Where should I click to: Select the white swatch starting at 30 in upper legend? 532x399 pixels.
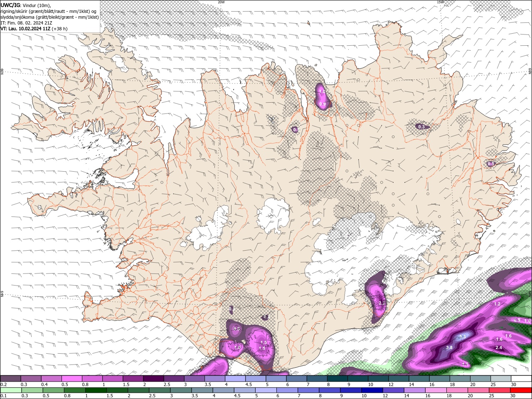point(521,379)
